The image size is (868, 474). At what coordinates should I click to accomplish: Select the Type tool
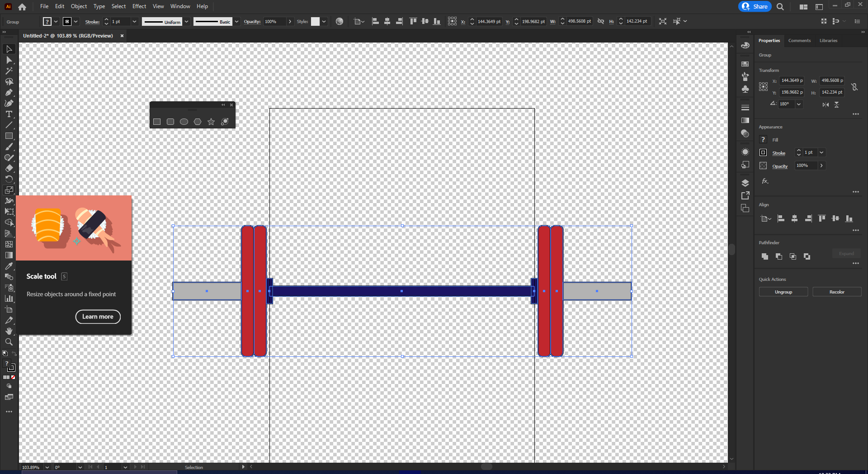(9, 114)
